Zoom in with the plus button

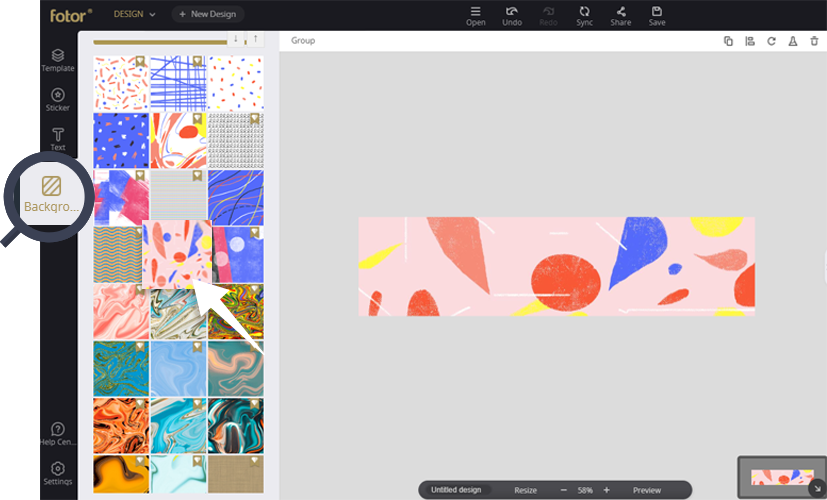click(x=606, y=490)
